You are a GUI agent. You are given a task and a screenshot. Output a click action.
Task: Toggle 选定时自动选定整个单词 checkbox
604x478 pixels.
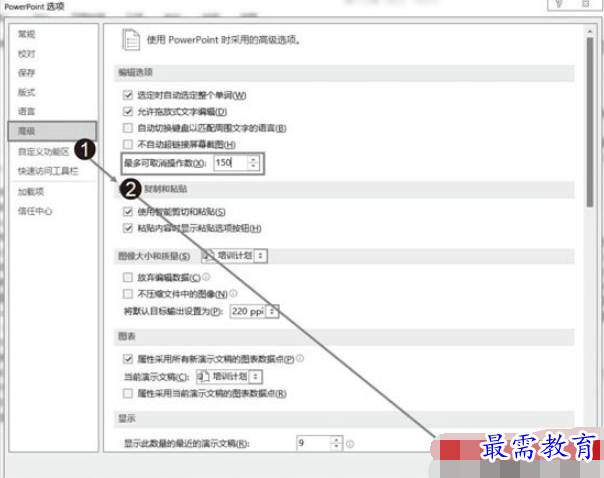click(x=128, y=95)
